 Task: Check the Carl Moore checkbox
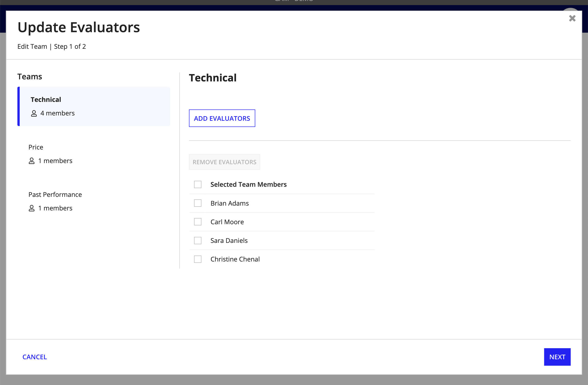point(198,222)
